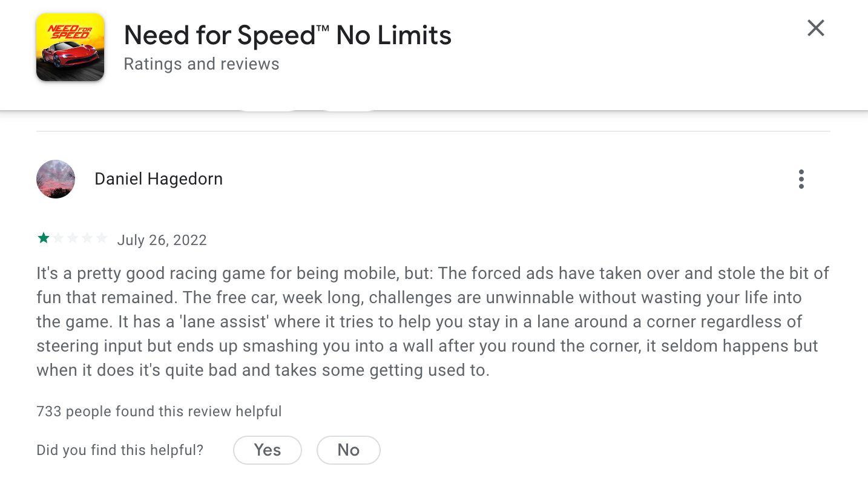Open the three-dot menu on Daniel's review
This screenshot has width=868, height=478.
click(801, 179)
